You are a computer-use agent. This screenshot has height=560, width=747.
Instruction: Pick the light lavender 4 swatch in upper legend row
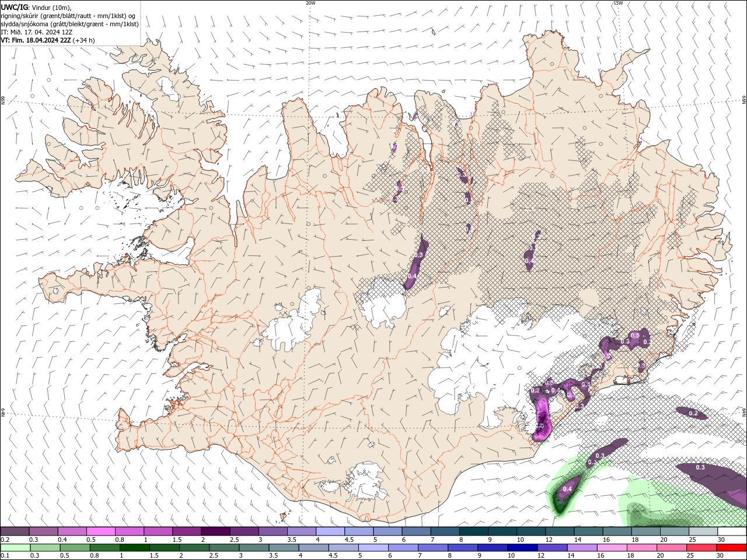click(x=330, y=531)
